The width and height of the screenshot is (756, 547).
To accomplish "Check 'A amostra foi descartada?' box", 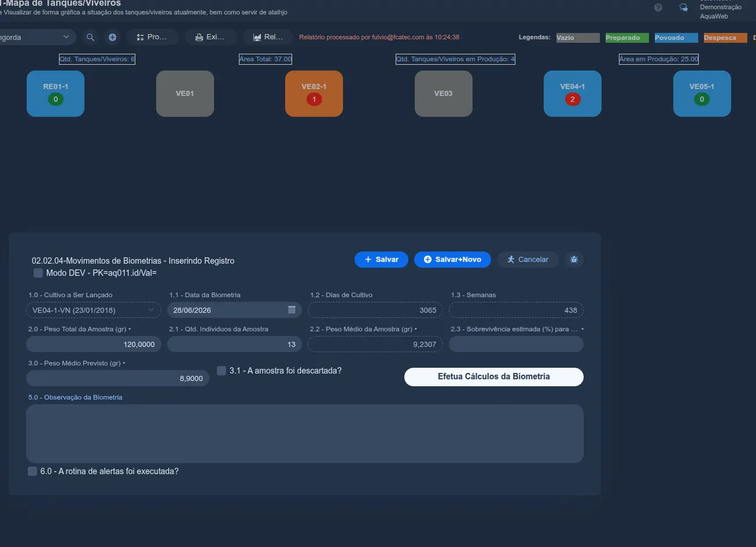I will tap(222, 371).
